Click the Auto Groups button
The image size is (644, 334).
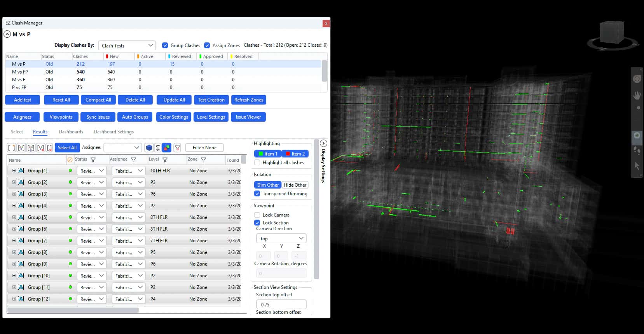(135, 117)
